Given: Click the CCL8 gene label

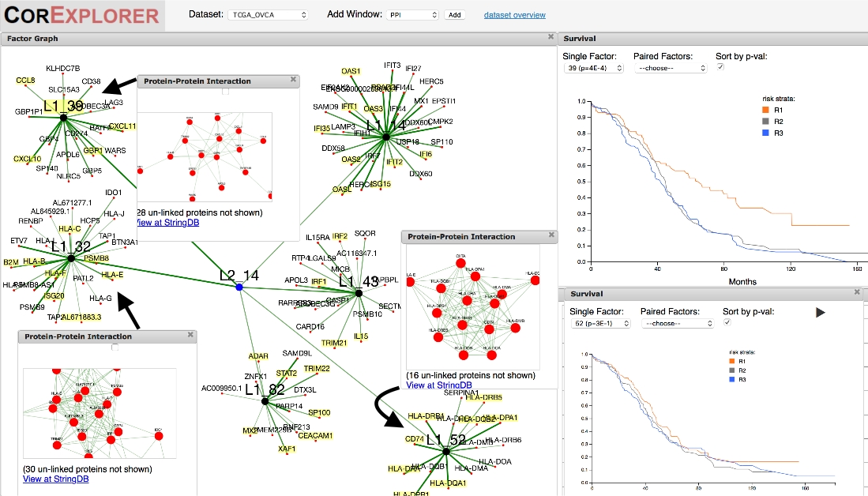Looking at the screenshot, I should point(25,81).
